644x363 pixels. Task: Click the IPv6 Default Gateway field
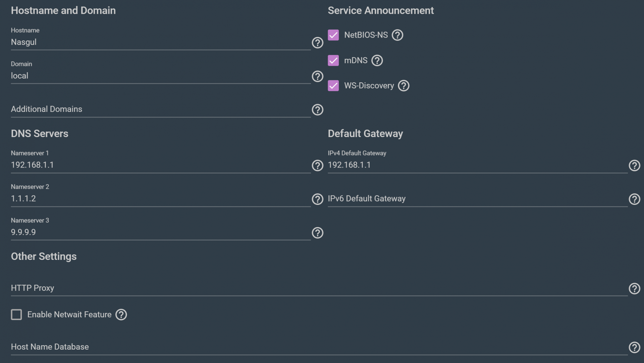click(x=477, y=198)
